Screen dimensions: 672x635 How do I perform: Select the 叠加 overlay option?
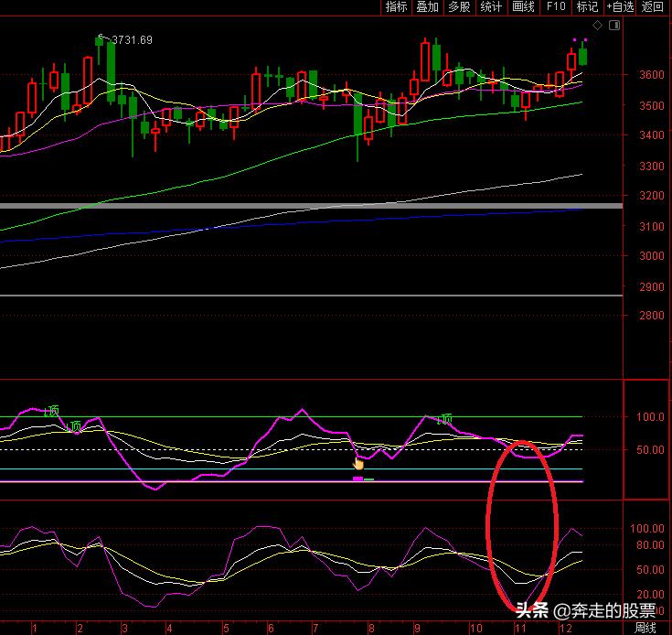[427, 7]
